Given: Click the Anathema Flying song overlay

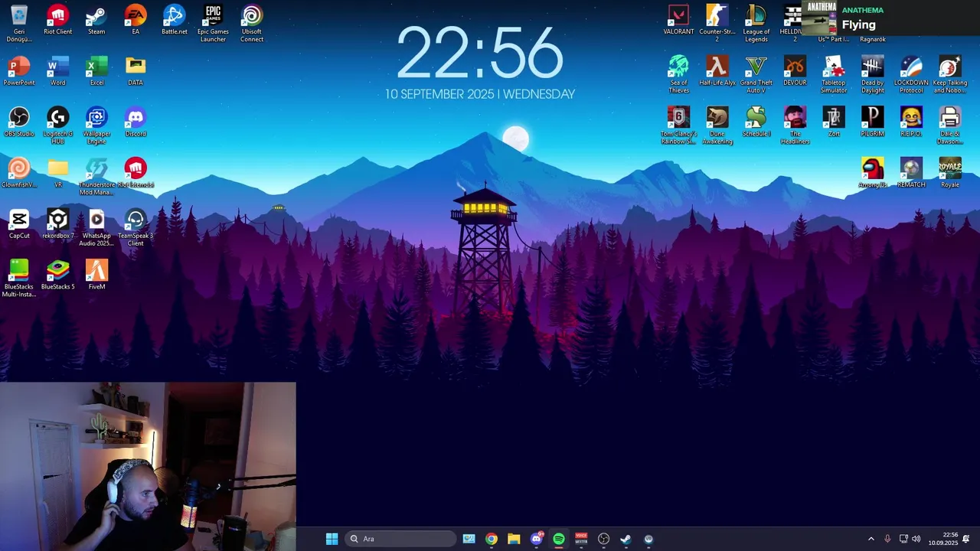Looking at the screenshot, I should tap(890, 18).
